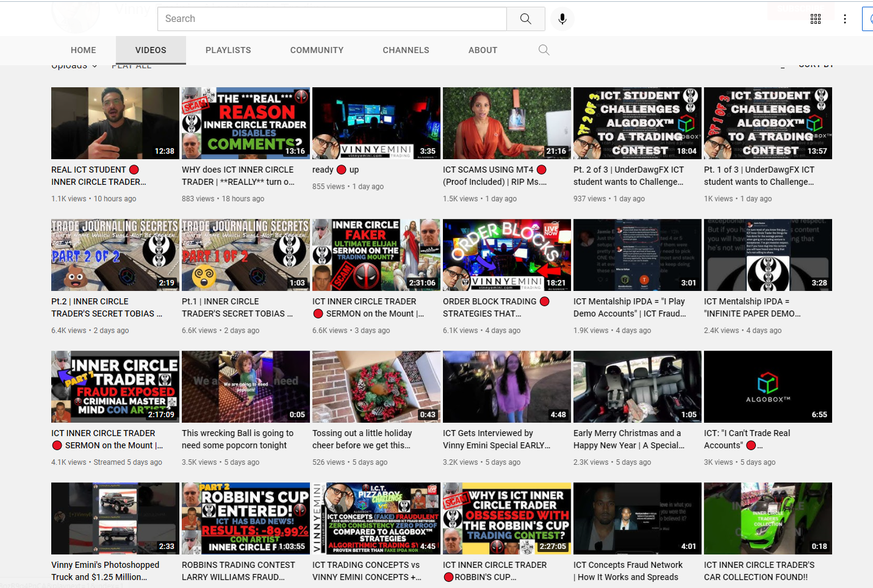Open the 0:18 green car collection thumbnail
Screen dimensions: 873x588
[x=768, y=518]
